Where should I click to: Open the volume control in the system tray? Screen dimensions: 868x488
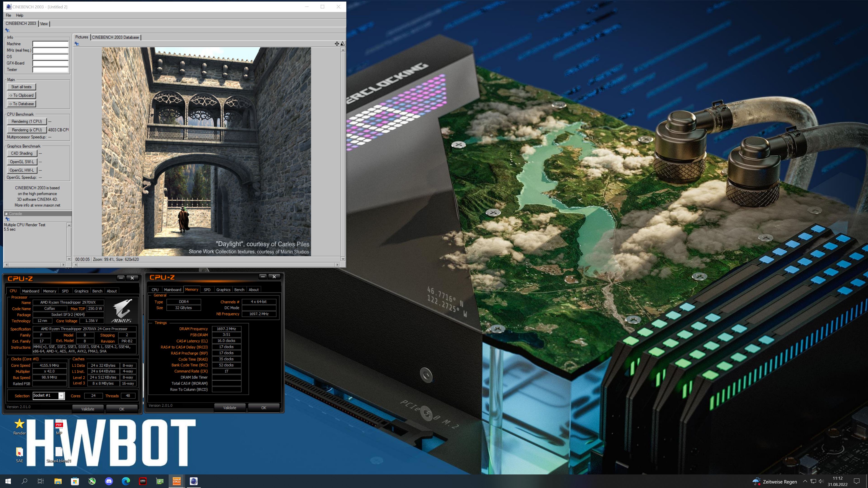pyautogui.click(x=821, y=482)
